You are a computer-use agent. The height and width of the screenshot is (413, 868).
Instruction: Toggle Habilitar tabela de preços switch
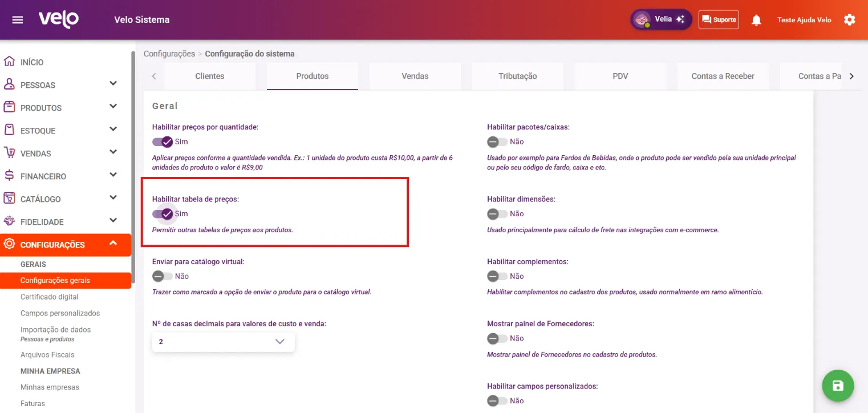[163, 214]
